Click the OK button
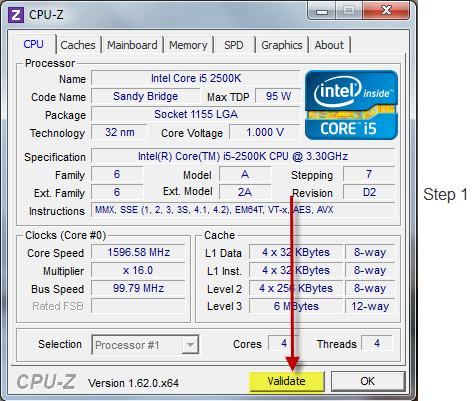Viewport: 473px width, 401px height. tap(368, 381)
